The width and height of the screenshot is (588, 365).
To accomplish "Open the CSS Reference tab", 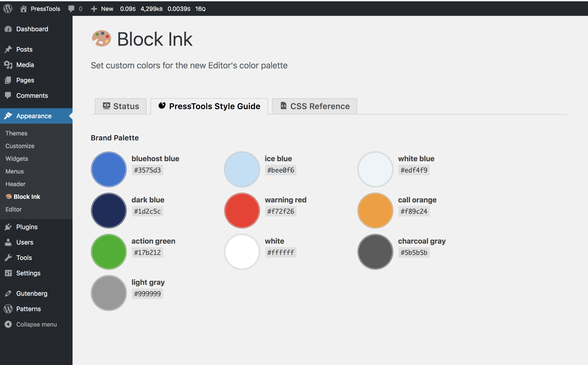I will coord(314,106).
